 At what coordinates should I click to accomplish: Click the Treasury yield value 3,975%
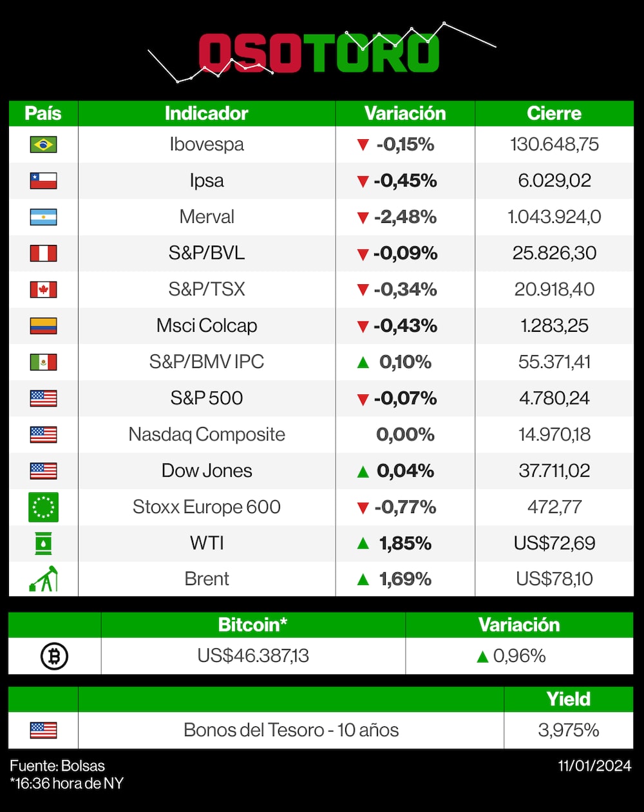[x=569, y=730]
